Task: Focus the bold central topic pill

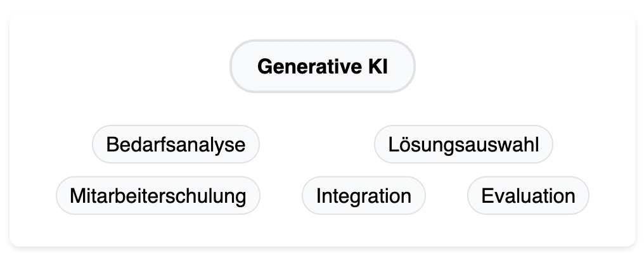Action: pyautogui.click(x=323, y=66)
